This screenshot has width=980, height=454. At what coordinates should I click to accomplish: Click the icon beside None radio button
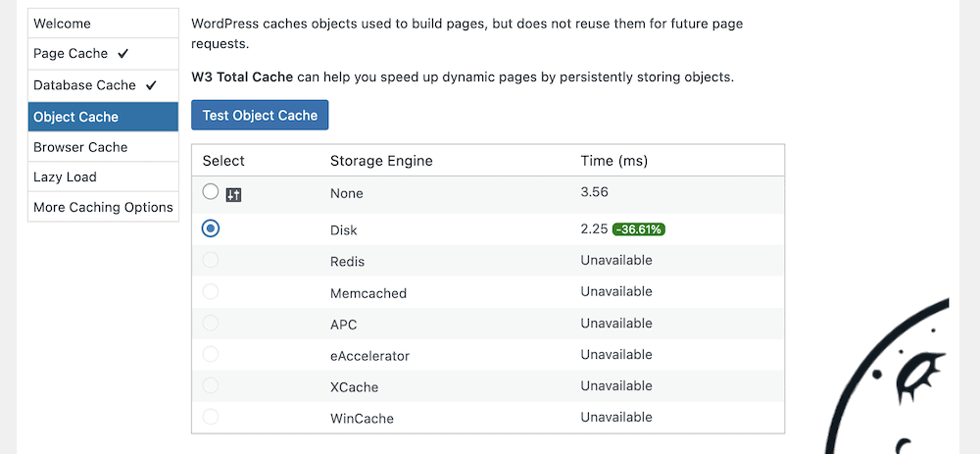point(233,195)
